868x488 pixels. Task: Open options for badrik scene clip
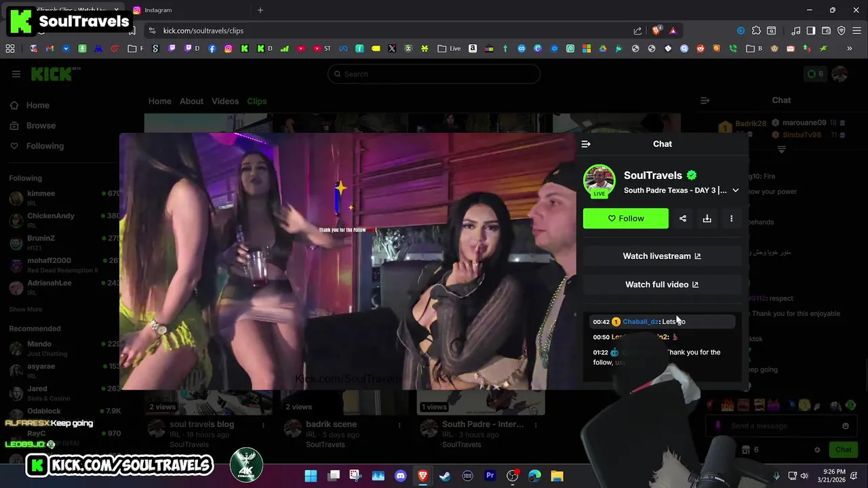pos(399,425)
